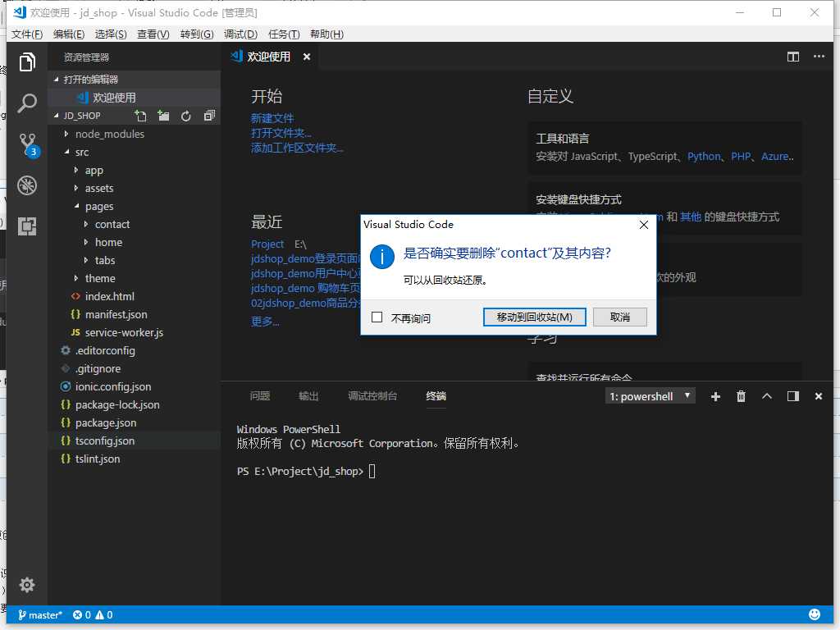This screenshot has height=630, width=840.
Task: Expand the tabs folder
Action: (x=104, y=260)
